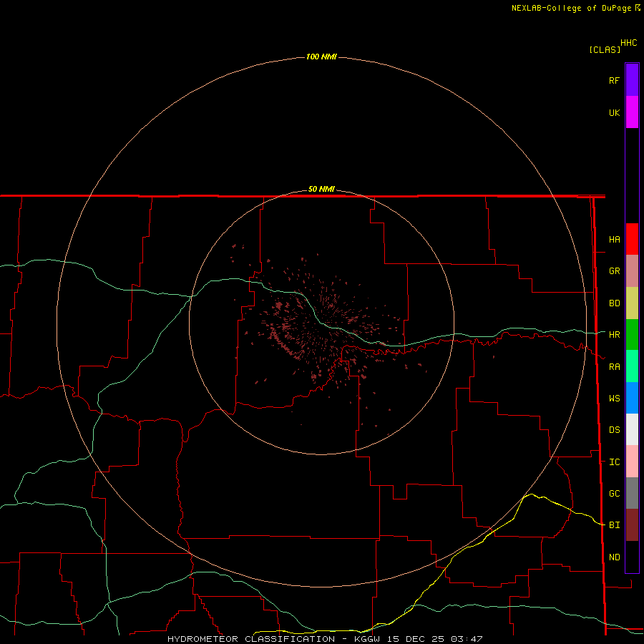644x644 pixels.
Task: Click the NEXLAB-College of DuPage credit text
Action: click(x=571, y=8)
